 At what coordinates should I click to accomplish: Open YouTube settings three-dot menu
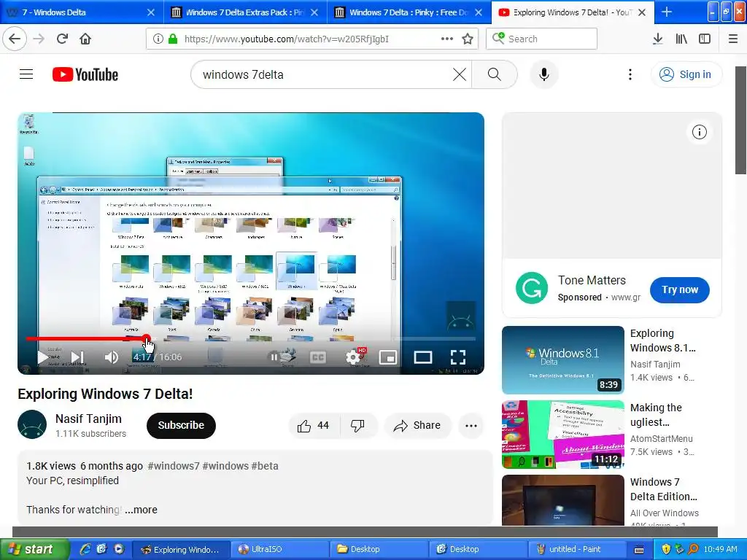coord(630,74)
